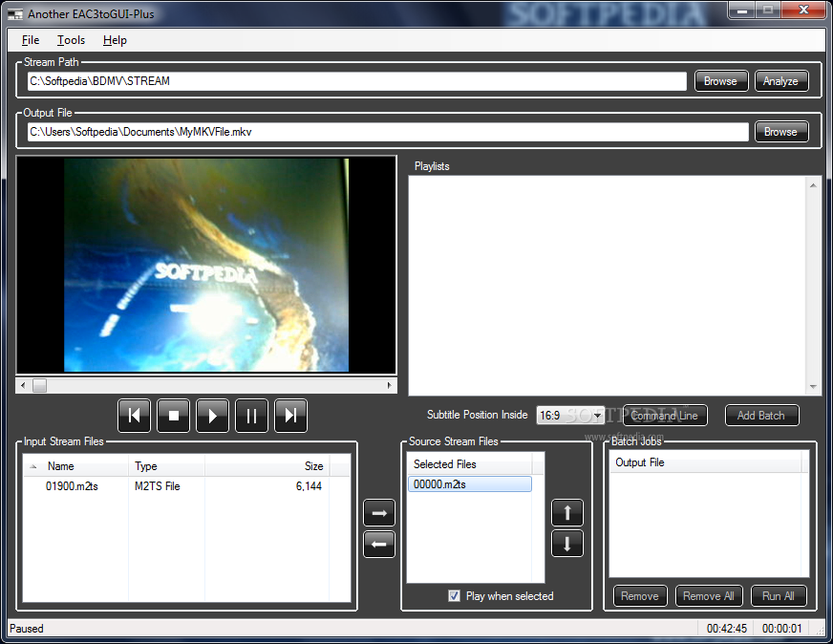833x644 pixels.
Task: Open the Tools menu
Action: [72, 40]
